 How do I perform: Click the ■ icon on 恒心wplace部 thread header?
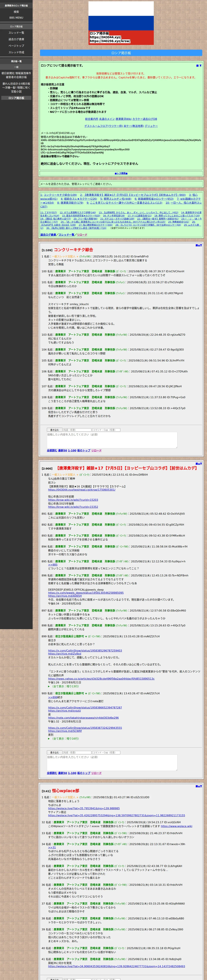[196, 786]
